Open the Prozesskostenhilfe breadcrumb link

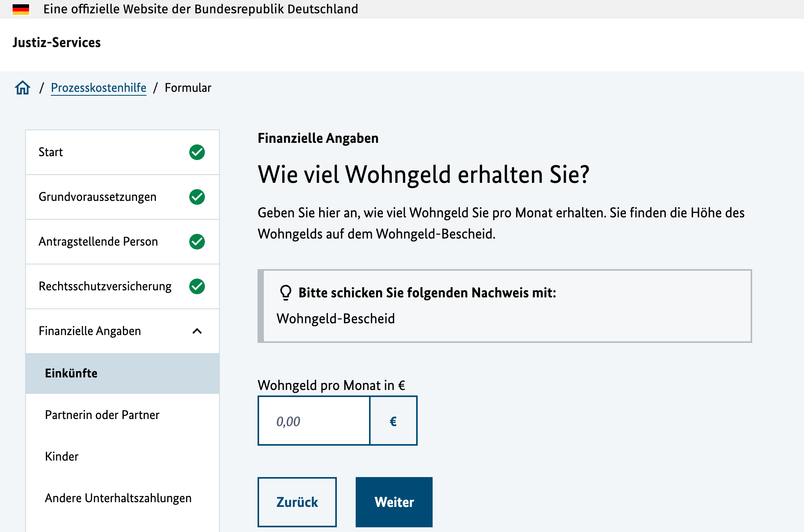click(98, 87)
